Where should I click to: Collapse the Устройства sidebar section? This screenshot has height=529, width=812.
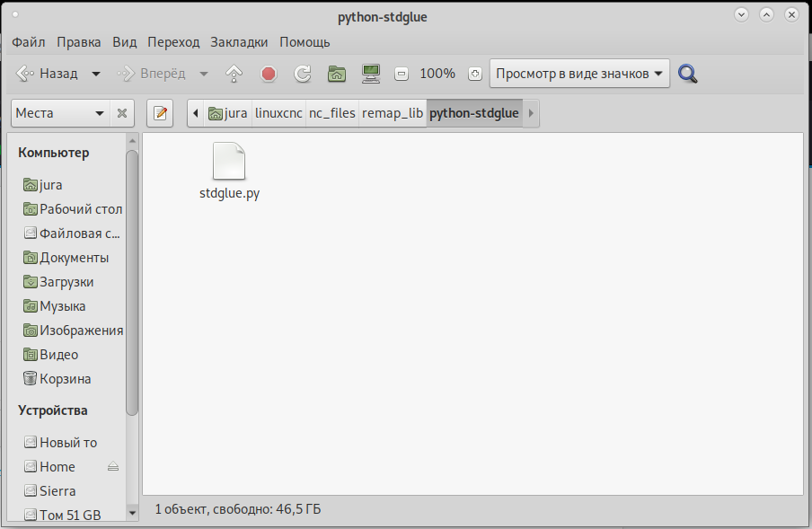point(52,410)
